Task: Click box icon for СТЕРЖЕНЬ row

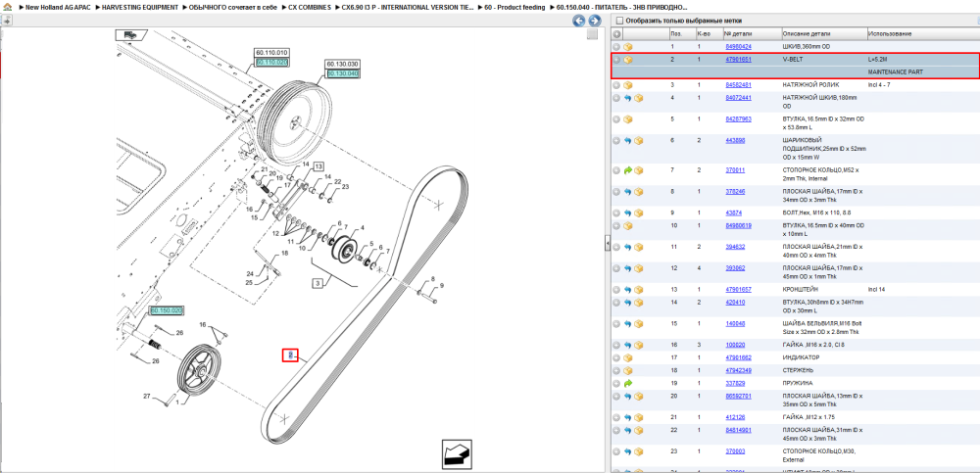Action: [x=628, y=370]
